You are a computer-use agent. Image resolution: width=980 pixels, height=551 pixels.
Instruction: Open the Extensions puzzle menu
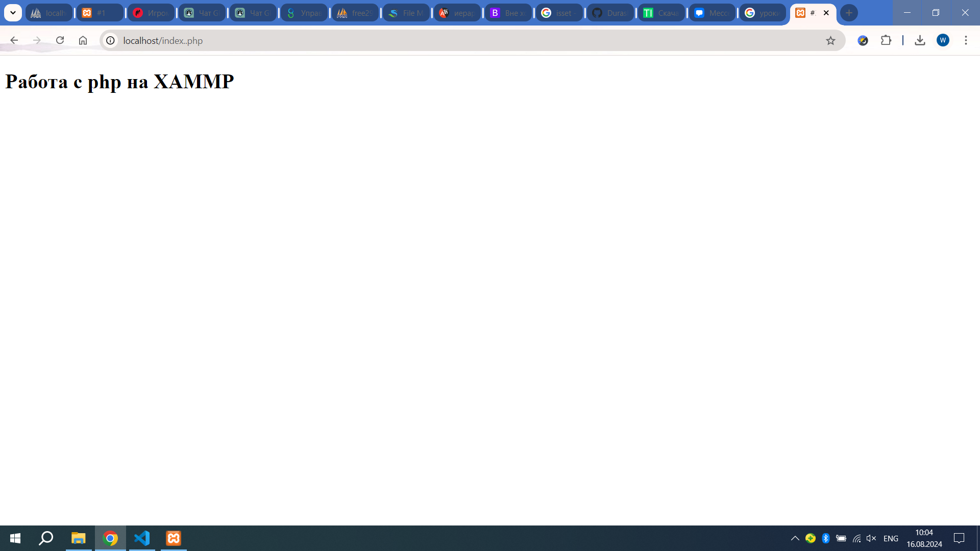click(x=886, y=40)
